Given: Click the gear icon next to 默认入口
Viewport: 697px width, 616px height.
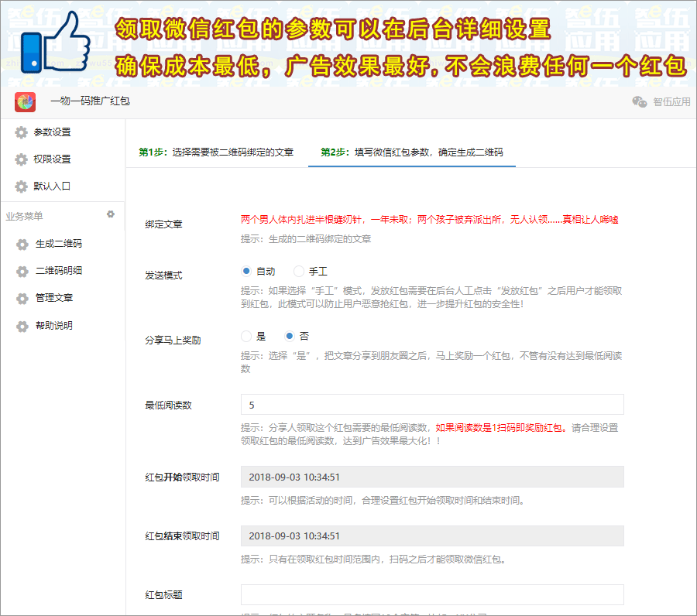Looking at the screenshot, I should 21,187.
